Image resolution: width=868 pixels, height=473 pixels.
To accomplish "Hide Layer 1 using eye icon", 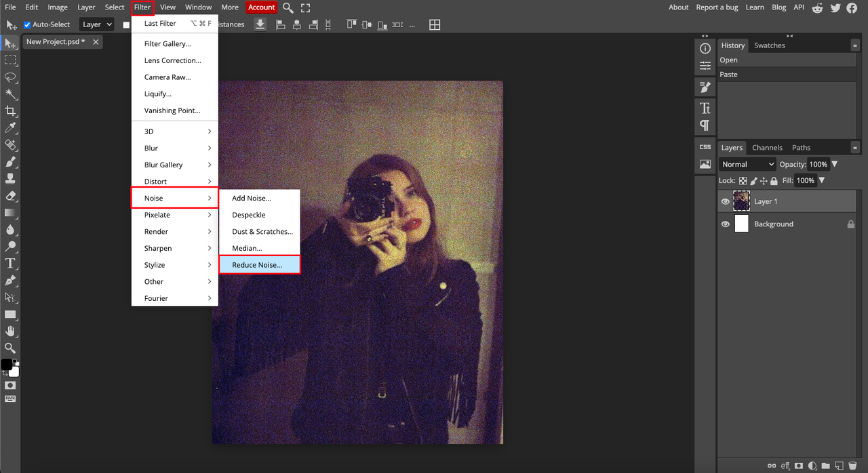I will tap(726, 201).
